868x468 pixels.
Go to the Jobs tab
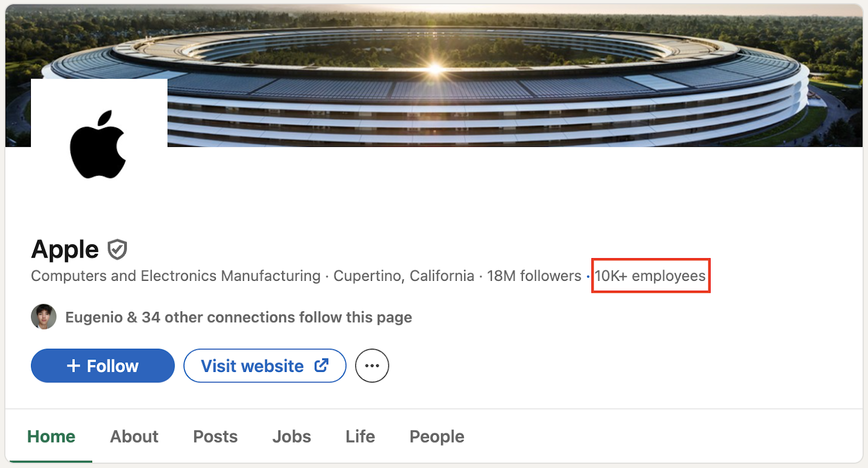click(x=291, y=437)
